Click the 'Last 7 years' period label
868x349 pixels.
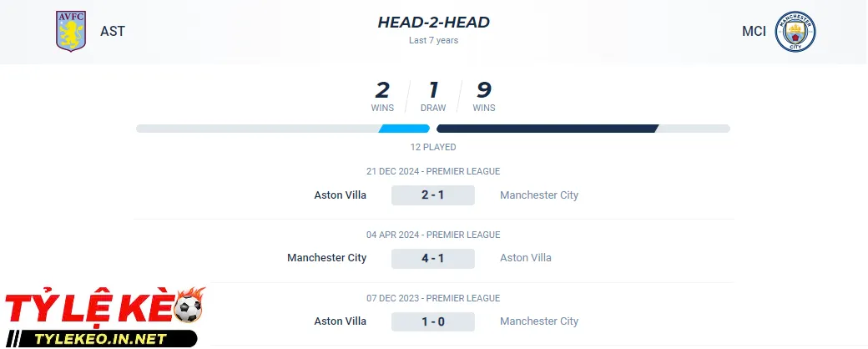pyautogui.click(x=433, y=40)
